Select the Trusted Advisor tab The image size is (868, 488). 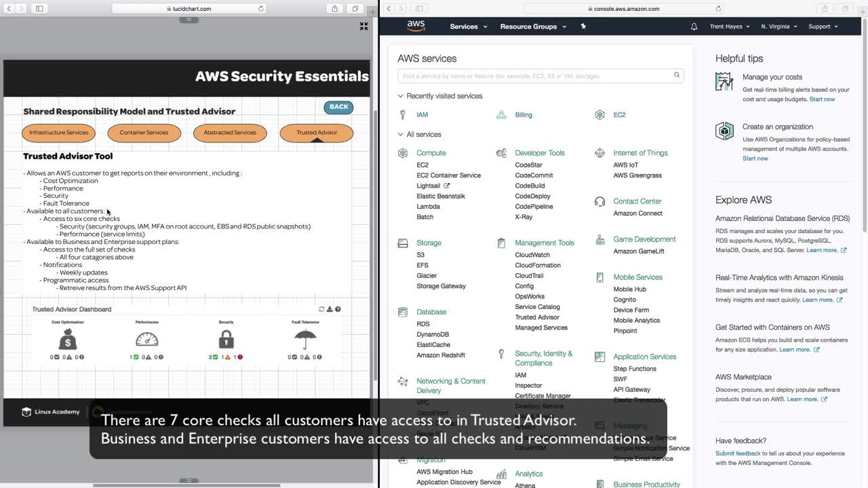tap(317, 133)
